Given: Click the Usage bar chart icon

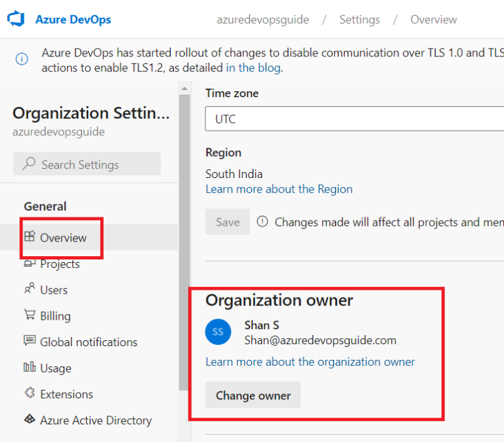Looking at the screenshot, I should [30, 366].
